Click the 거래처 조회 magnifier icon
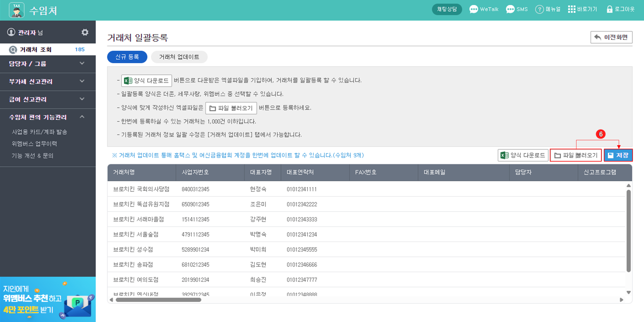The height and width of the screenshot is (322, 644). coord(13,50)
